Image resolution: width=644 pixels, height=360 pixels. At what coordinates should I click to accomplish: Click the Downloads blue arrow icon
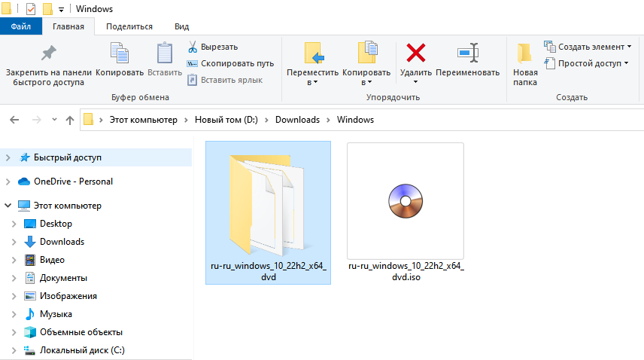pos(30,242)
